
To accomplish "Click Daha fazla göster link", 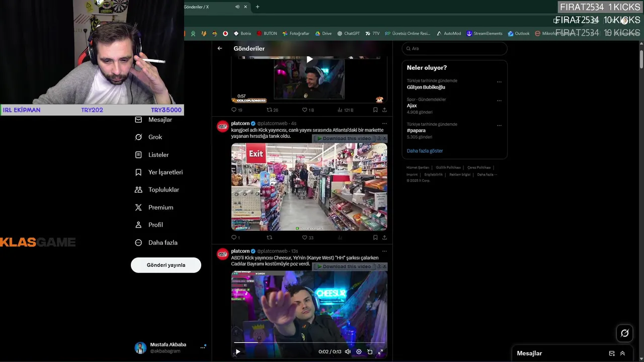I will click(425, 151).
